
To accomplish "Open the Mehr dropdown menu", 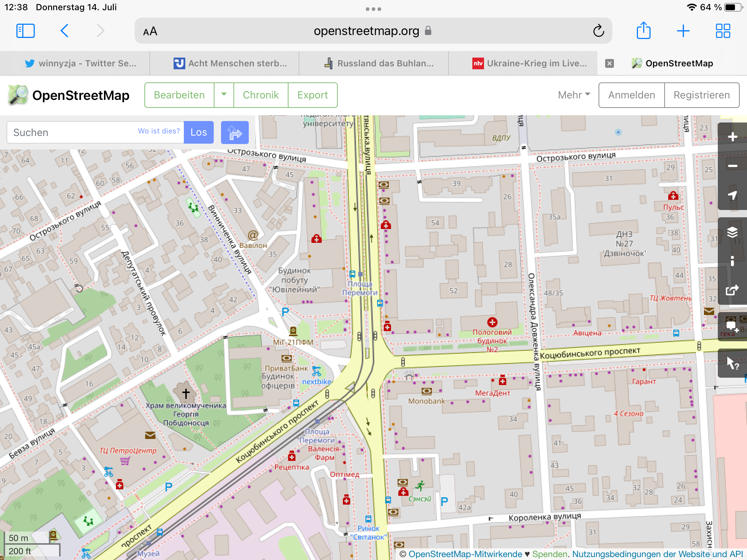I will [x=574, y=95].
